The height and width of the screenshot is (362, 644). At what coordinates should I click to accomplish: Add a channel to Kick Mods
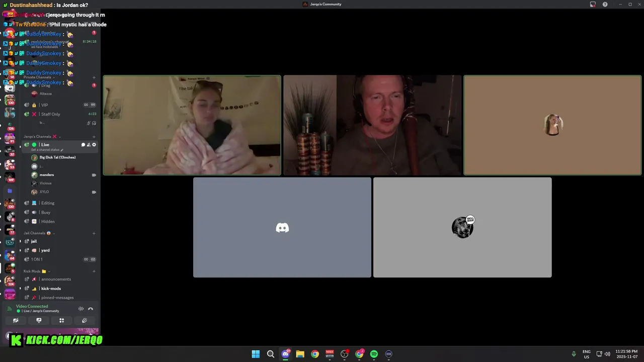click(x=94, y=271)
